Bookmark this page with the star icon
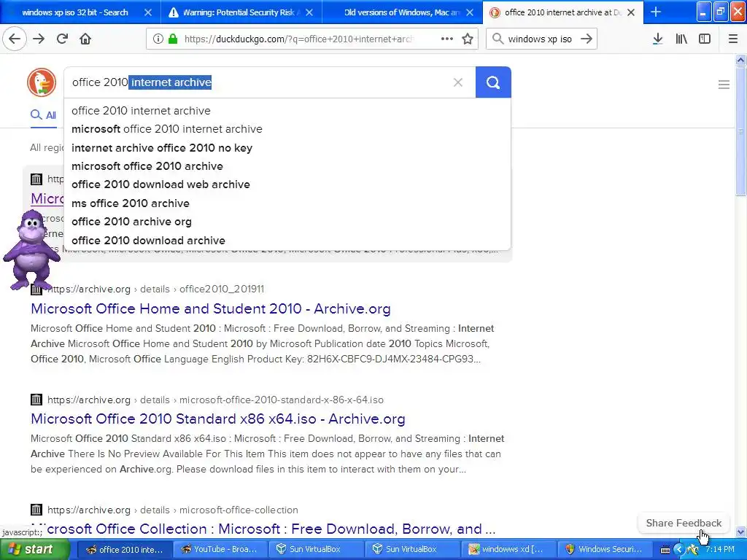Image resolution: width=747 pixels, height=560 pixels. [x=468, y=39]
